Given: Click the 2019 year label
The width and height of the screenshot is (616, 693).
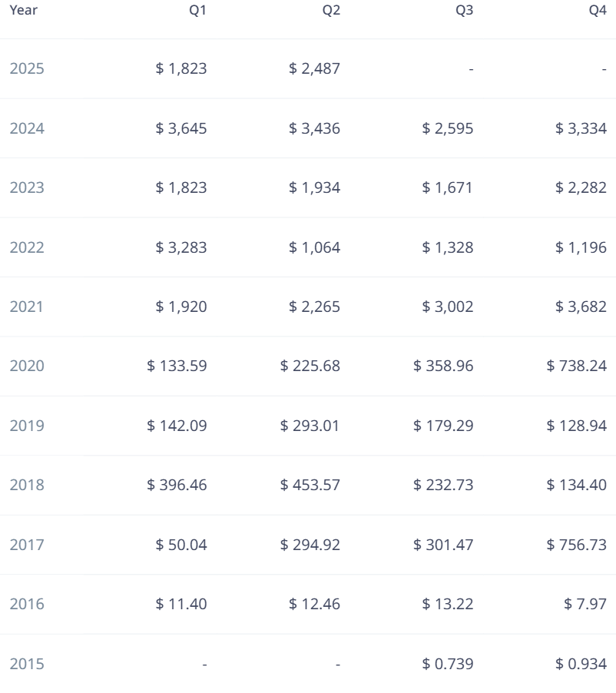Looking at the screenshot, I should (27, 426).
